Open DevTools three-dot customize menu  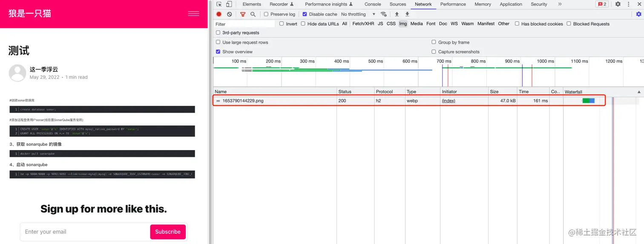coord(629,4)
